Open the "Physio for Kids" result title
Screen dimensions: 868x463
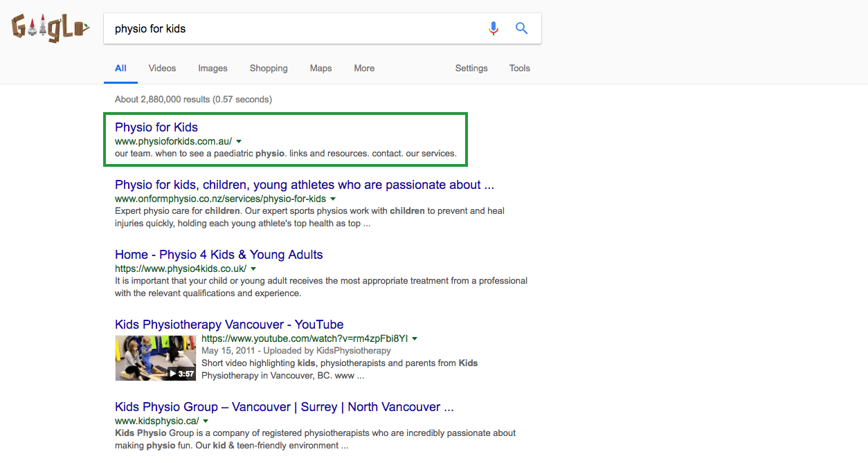(156, 127)
